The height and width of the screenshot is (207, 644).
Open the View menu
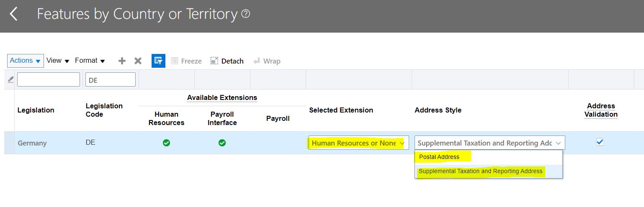(58, 61)
